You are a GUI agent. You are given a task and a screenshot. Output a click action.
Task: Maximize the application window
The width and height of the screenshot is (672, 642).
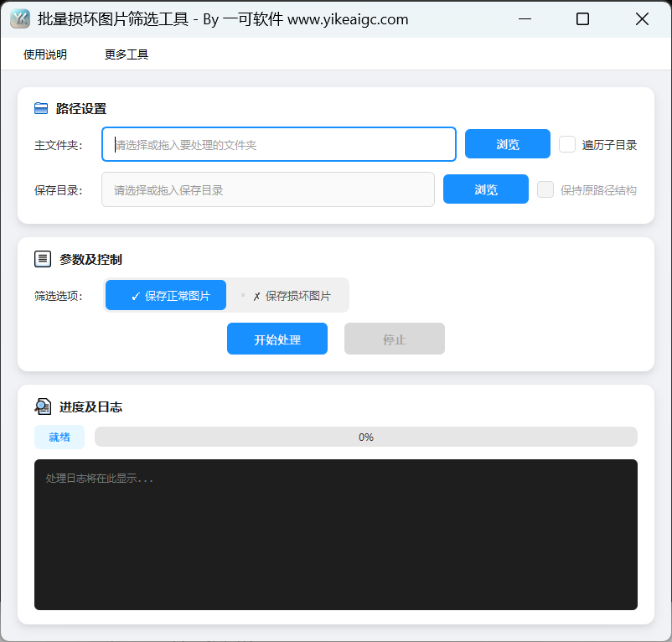pyautogui.click(x=582, y=18)
